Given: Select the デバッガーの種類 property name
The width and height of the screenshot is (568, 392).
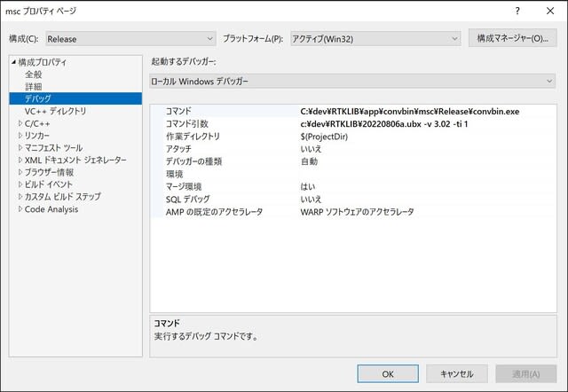Looking at the screenshot, I should coord(193,161).
